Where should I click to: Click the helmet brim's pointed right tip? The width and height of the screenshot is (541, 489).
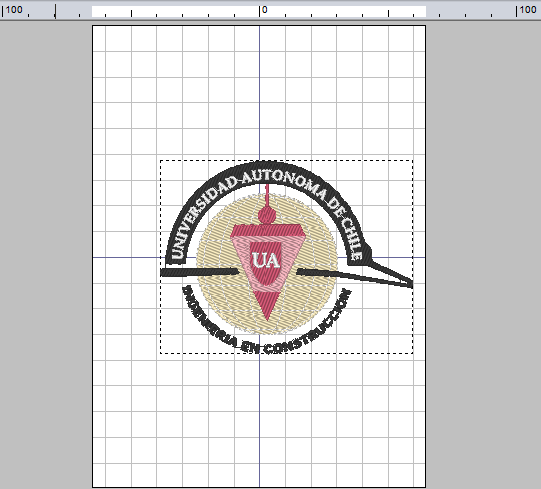tap(410, 284)
